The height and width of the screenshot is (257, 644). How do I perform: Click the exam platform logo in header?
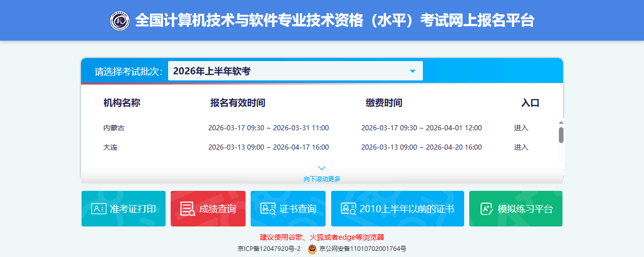pyautogui.click(x=120, y=20)
